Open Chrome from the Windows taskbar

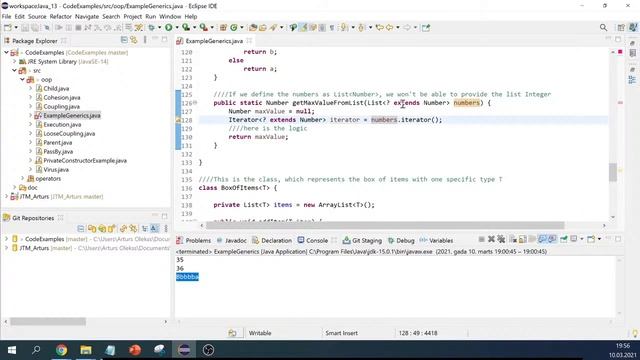point(61,350)
